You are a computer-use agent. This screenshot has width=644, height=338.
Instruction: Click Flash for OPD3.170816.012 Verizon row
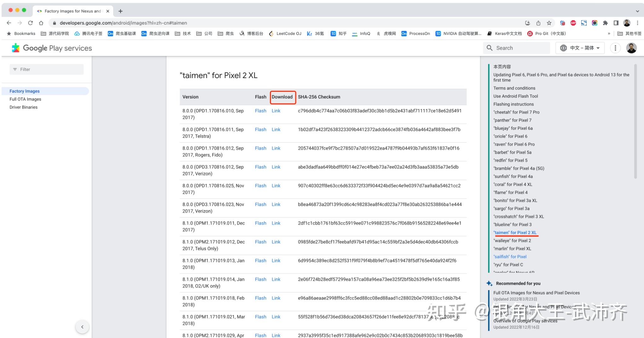click(x=261, y=167)
